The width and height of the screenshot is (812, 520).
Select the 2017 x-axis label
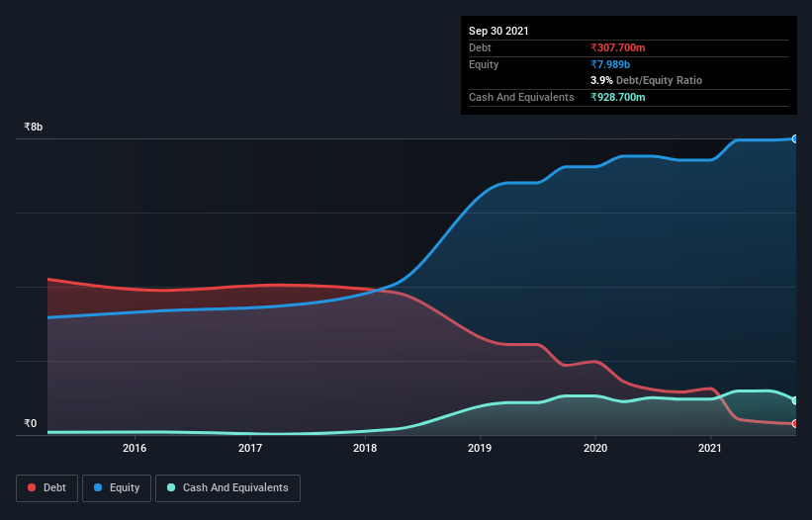pyautogui.click(x=249, y=448)
